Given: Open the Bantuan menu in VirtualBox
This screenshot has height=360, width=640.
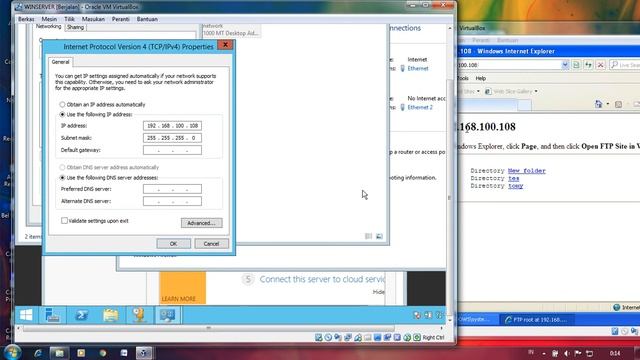Looking at the screenshot, I should tap(147, 19).
